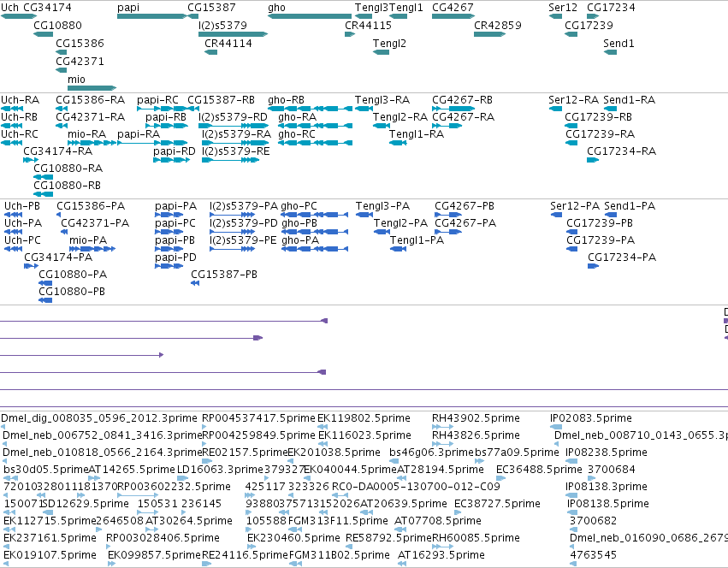Click the gho gene arrow bar
The image size is (728, 568).
(x=310, y=16)
